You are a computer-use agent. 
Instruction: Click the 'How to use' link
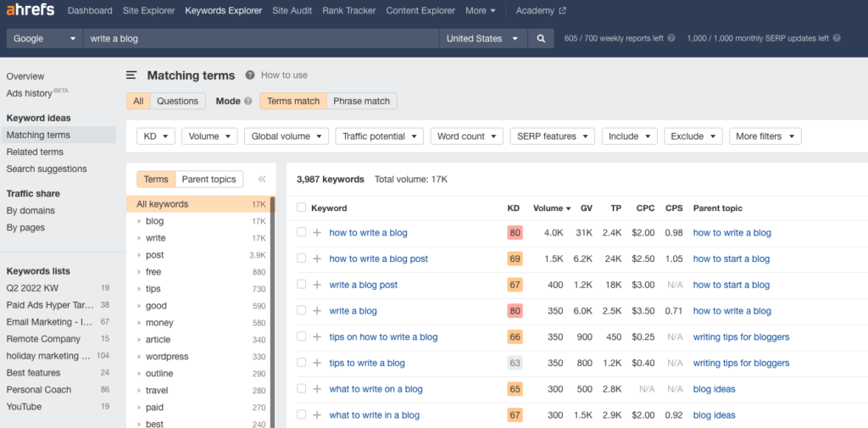pyautogui.click(x=284, y=75)
